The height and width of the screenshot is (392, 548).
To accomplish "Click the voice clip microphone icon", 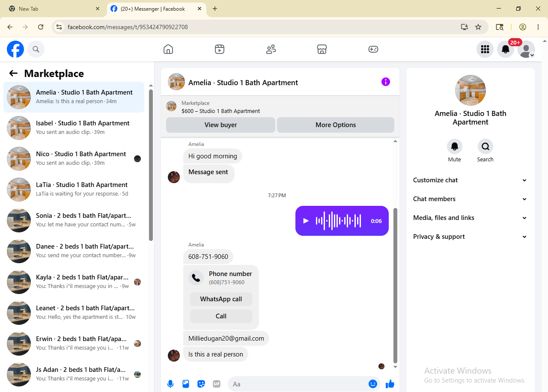I will coord(170,384).
